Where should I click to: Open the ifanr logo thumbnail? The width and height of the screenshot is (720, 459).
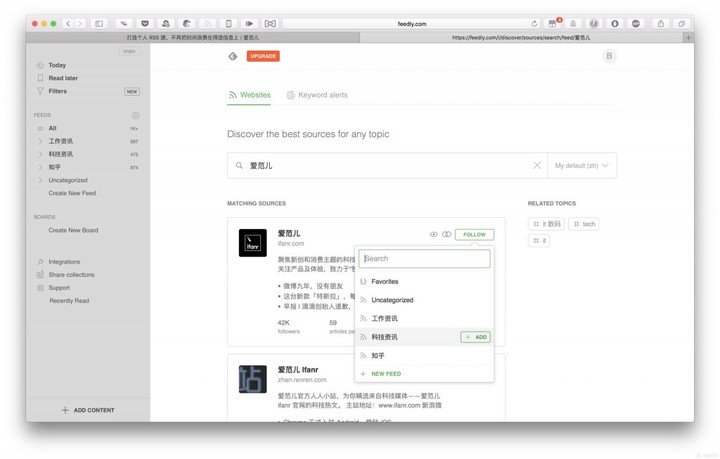(x=253, y=243)
